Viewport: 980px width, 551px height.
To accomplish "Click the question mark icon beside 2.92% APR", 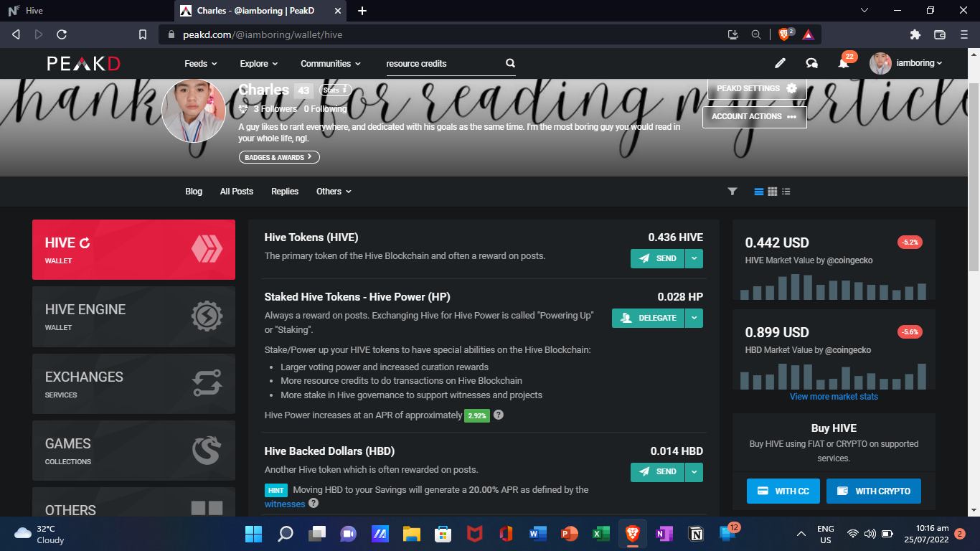I will coord(499,415).
